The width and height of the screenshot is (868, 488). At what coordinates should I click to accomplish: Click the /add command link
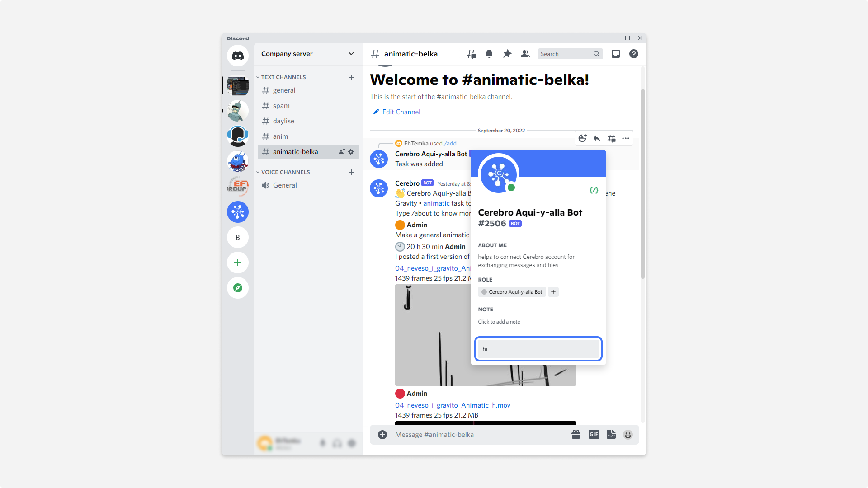tap(450, 143)
